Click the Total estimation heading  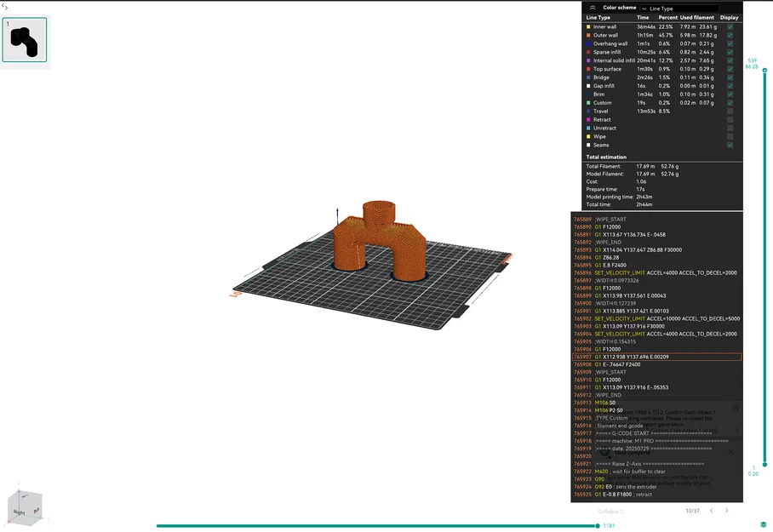tap(606, 157)
